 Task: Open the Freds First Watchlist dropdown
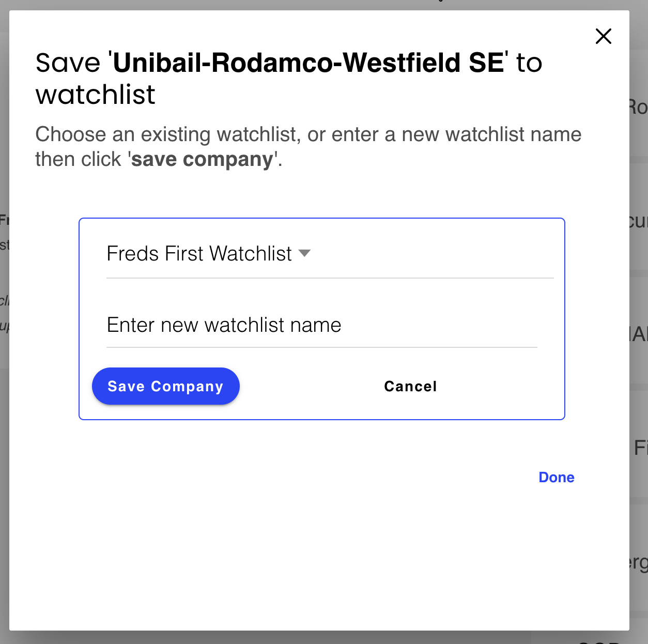click(x=199, y=254)
